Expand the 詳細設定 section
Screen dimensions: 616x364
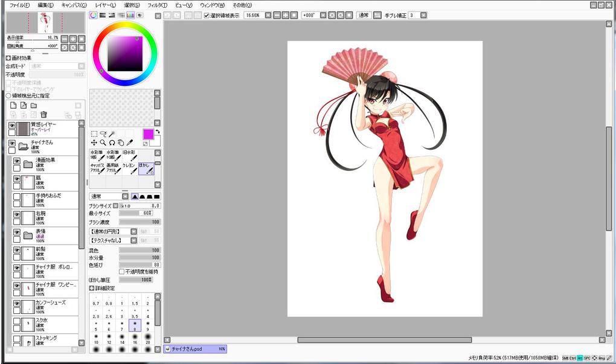tap(92, 288)
